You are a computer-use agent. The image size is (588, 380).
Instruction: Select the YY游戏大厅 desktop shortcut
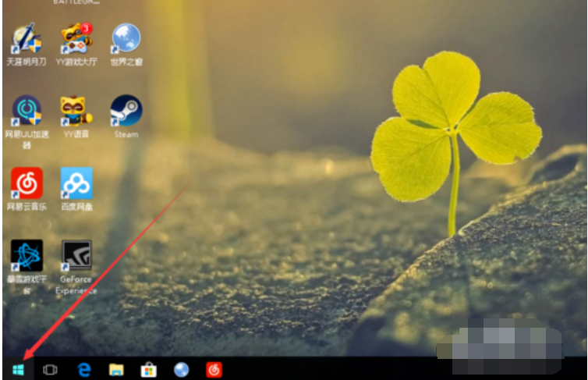point(76,39)
